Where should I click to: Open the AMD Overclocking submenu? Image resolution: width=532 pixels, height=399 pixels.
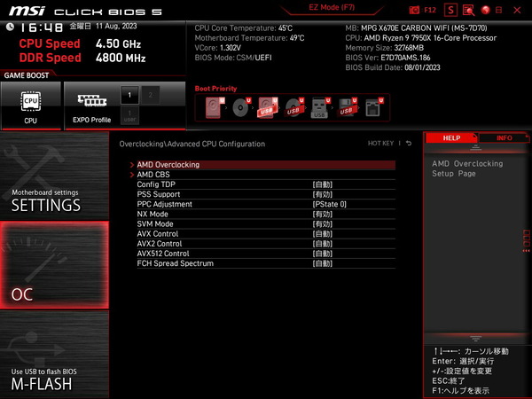click(266, 165)
